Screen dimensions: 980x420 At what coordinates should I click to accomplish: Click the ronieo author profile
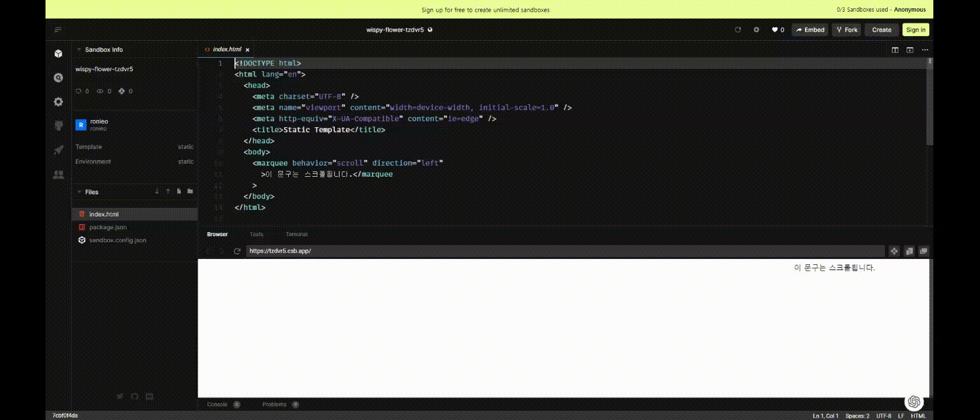[x=92, y=124]
